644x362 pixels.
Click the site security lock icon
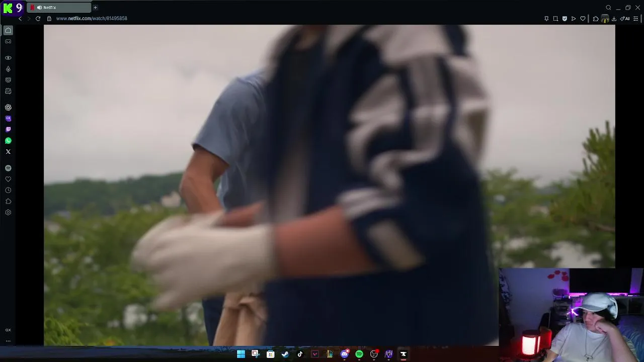(x=49, y=19)
